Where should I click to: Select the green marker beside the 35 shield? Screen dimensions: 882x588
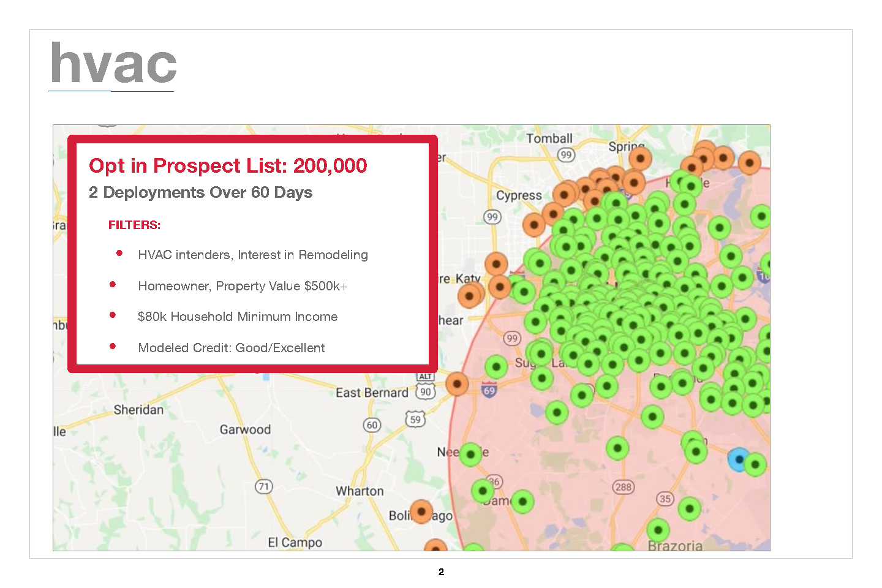point(690,508)
